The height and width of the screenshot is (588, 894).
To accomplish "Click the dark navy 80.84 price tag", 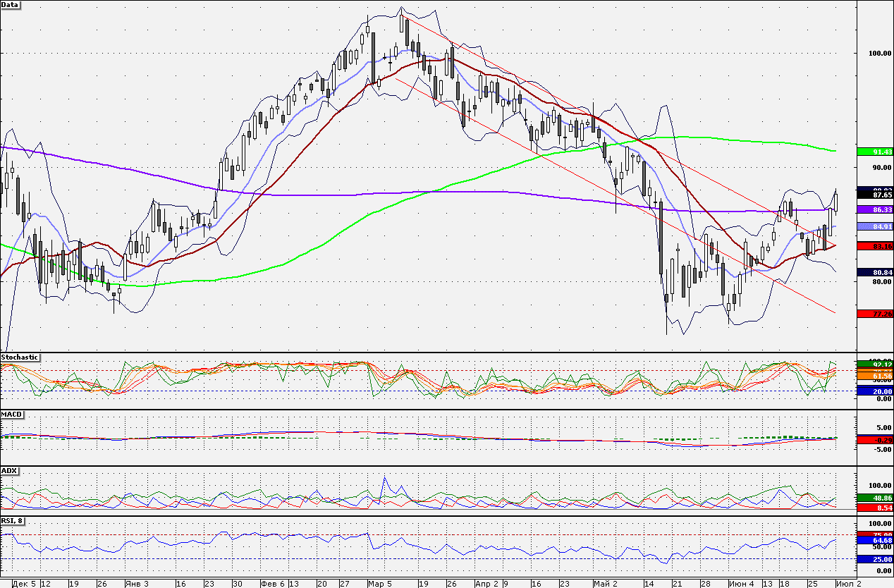I will coord(874,272).
